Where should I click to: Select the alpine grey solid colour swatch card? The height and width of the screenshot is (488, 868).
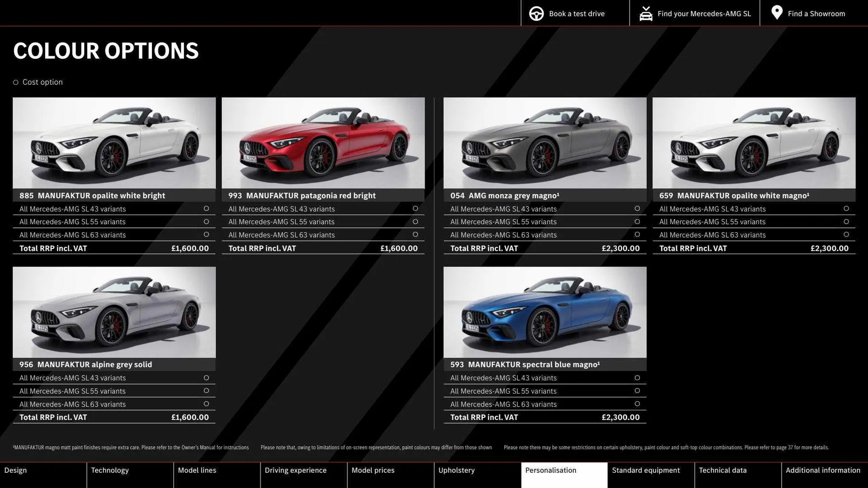click(x=114, y=312)
